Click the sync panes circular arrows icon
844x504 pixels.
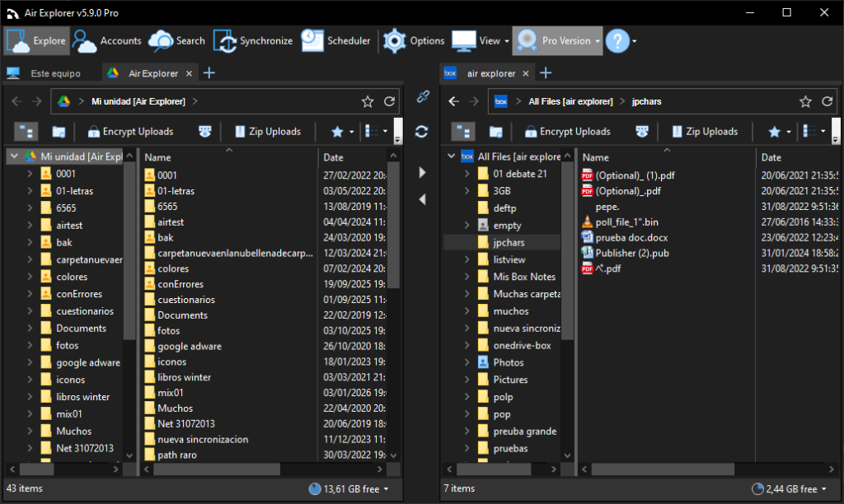pyautogui.click(x=421, y=131)
